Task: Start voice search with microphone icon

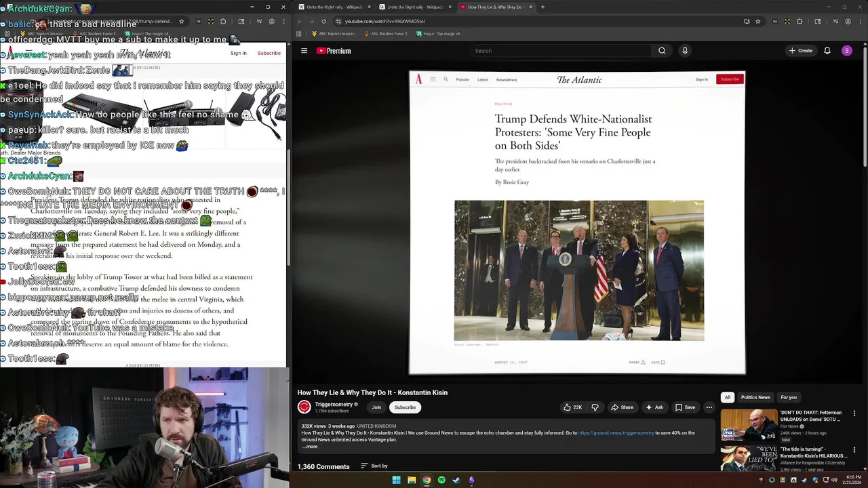Action: pos(685,51)
